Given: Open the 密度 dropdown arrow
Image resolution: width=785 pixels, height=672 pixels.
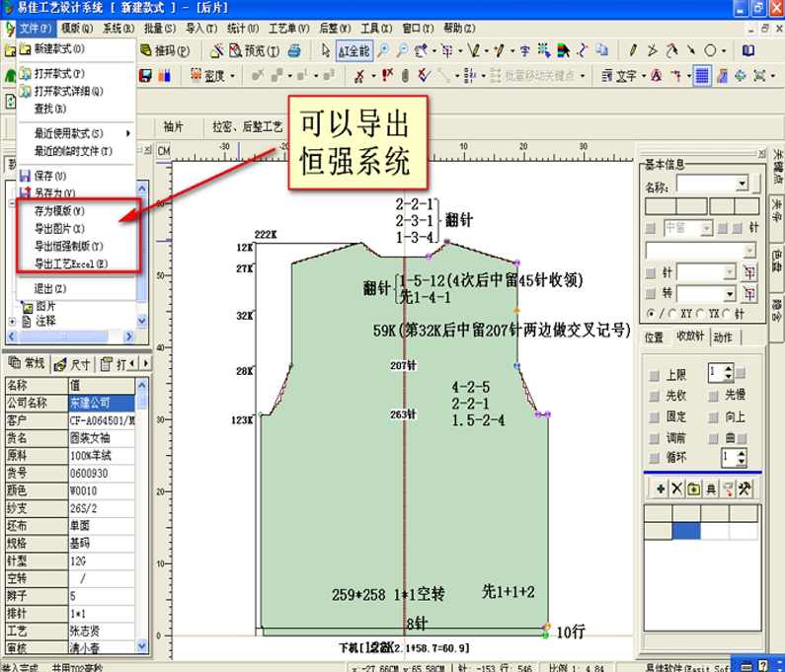Looking at the screenshot, I should click(232, 76).
